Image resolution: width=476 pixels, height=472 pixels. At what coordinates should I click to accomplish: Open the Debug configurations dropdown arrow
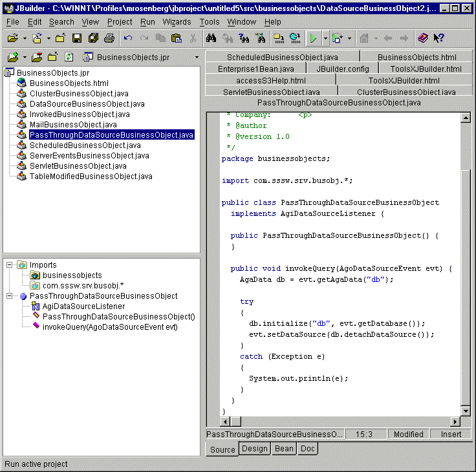349,39
